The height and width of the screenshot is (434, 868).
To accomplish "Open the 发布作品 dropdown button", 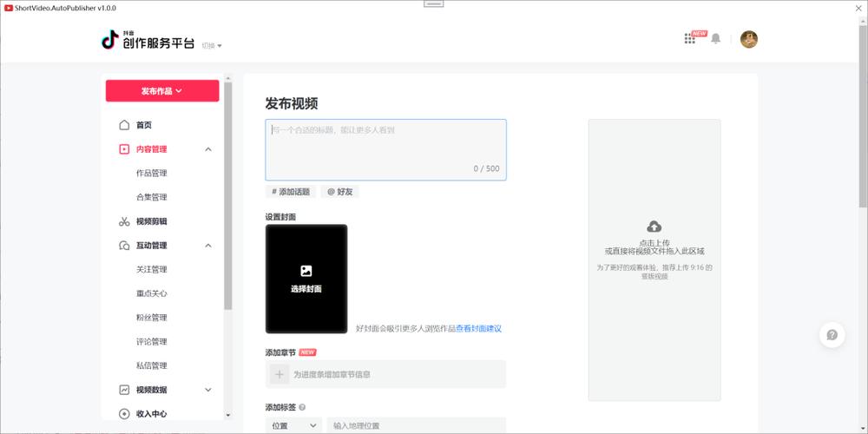I will (x=162, y=91).
